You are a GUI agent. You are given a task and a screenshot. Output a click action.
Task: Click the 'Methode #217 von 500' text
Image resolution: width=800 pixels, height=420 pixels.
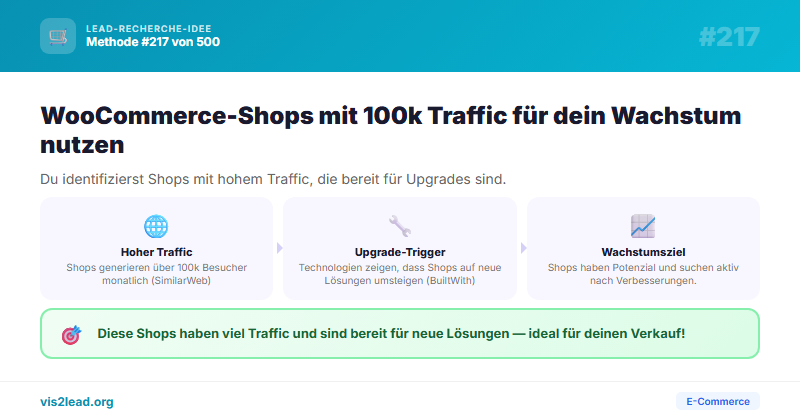pos(153,42)
